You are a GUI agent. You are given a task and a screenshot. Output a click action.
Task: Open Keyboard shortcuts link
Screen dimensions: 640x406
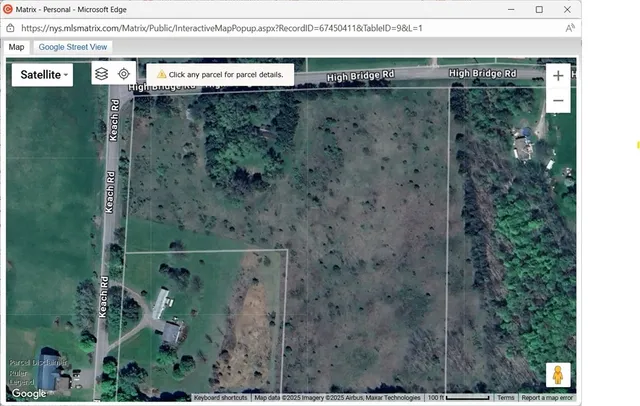point(221,398)
